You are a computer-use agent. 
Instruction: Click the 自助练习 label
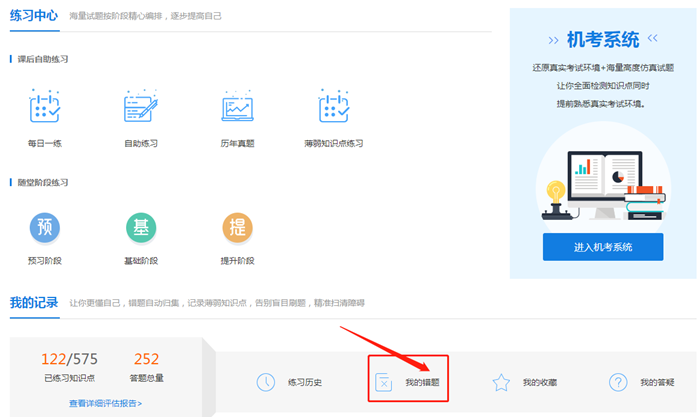click(141, 143)
